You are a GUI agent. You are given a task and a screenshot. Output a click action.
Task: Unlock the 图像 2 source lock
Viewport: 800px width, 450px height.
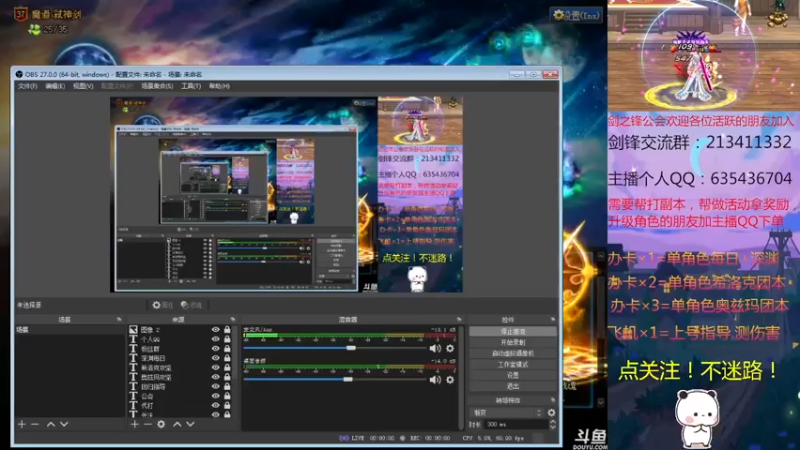[227, 330]
